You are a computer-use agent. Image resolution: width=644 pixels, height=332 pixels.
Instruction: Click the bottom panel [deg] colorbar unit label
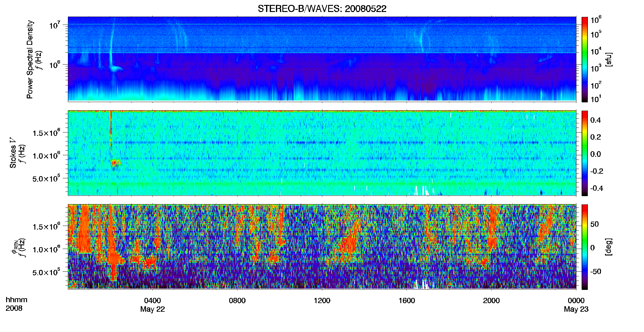click(609, 247)
